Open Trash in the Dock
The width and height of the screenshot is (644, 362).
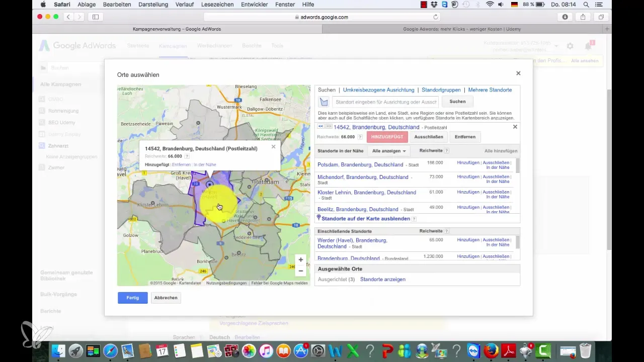tap(585, 350)
